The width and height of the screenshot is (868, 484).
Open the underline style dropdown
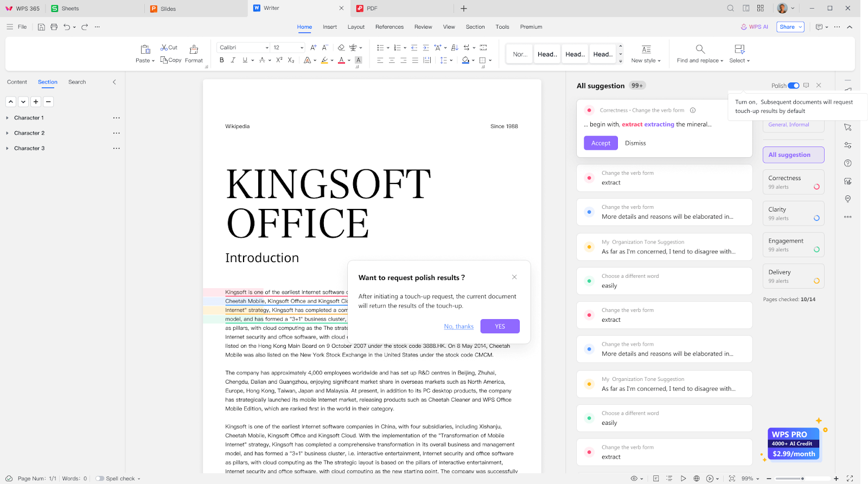click(x=253, y=61)
